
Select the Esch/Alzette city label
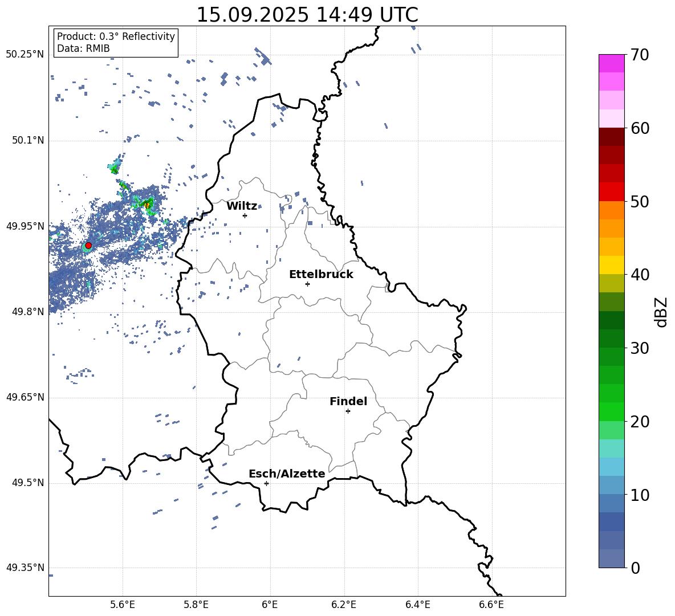(287, 474)
